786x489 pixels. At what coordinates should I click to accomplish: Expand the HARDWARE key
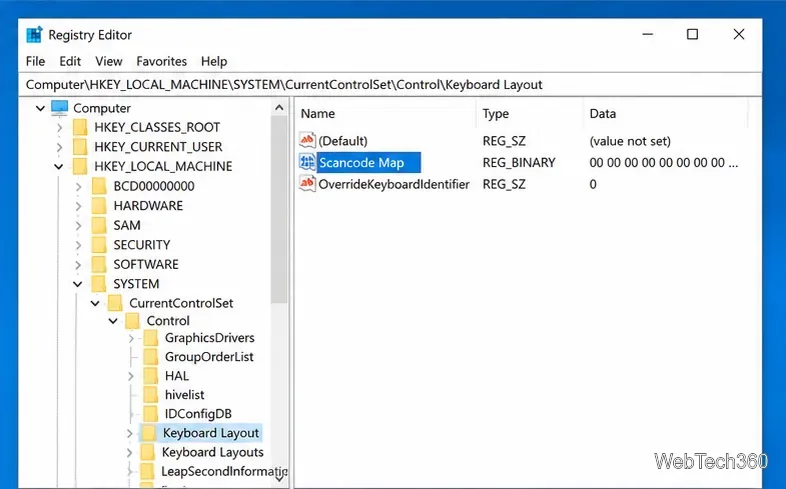tap(79, 205)
